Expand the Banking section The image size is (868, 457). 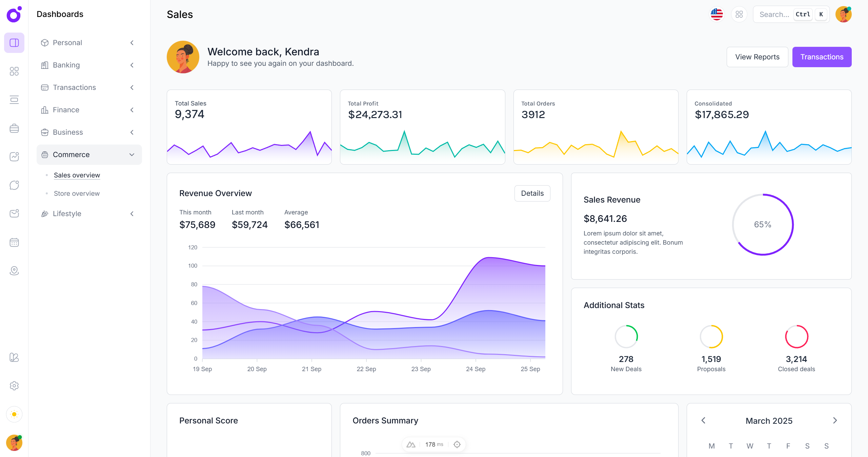click(x=132, y=65)
